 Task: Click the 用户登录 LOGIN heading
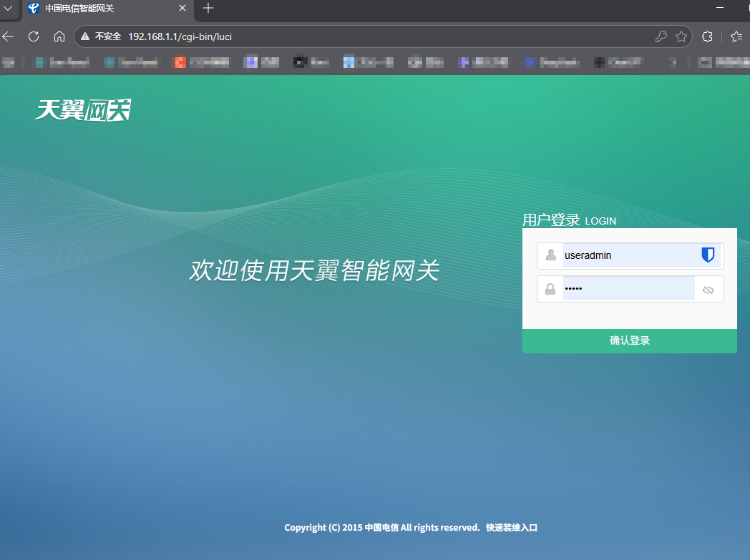[569, 220]
